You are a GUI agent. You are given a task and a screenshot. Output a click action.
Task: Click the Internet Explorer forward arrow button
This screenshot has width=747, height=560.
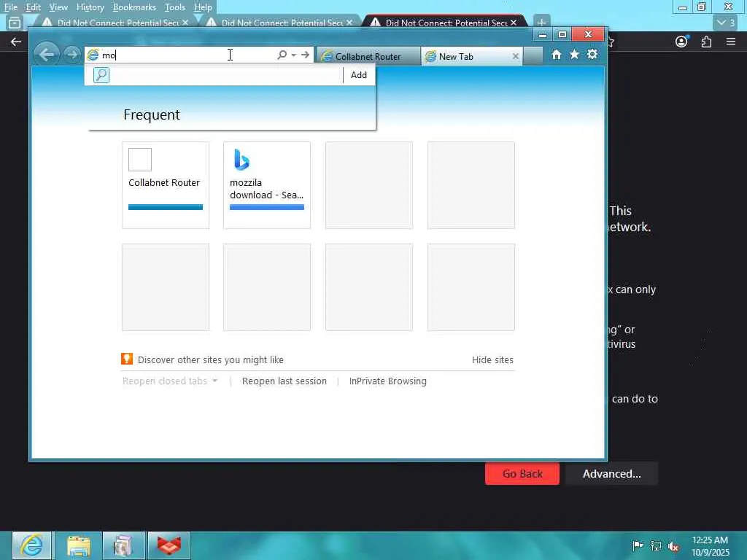click(x=72, y=55)
